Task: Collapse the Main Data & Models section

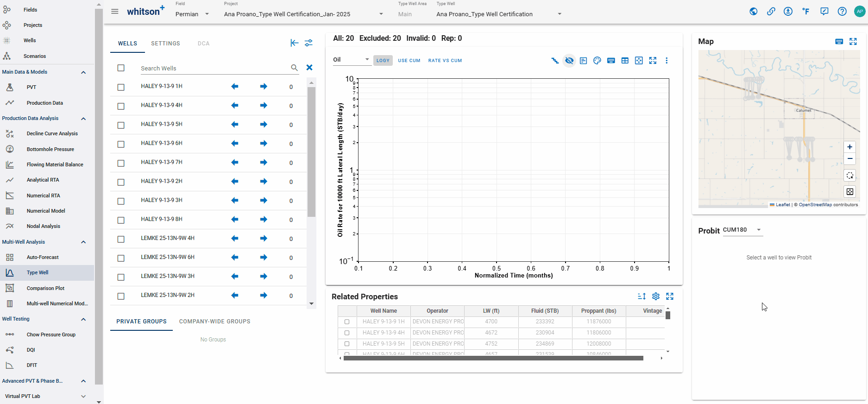Action: click(83, 72)
